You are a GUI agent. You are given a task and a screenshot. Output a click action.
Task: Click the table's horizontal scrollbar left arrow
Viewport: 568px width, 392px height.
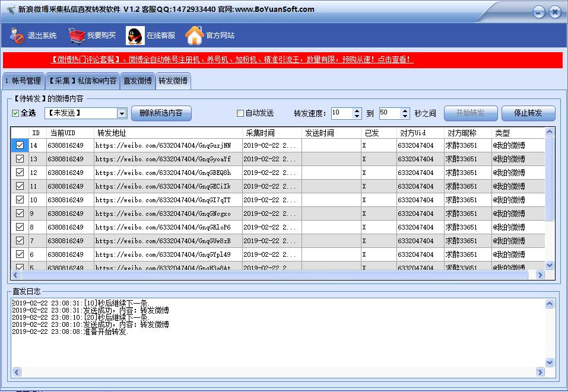[x=15, y=275]
